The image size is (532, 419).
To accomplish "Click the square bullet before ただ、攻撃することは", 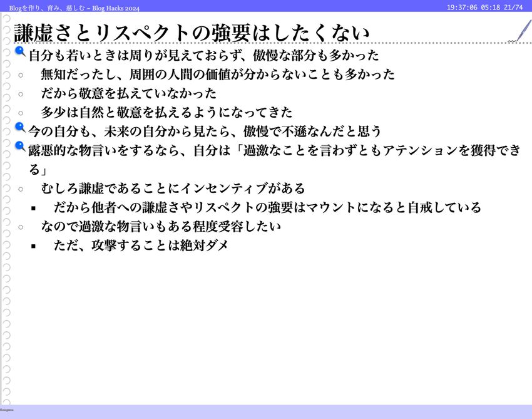I will click(x=33, y=246).
